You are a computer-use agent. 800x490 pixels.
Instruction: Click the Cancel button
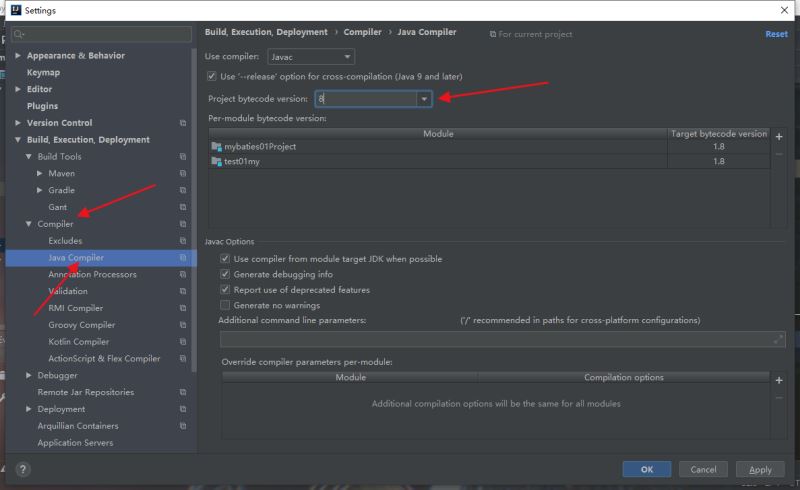(703, 469)
